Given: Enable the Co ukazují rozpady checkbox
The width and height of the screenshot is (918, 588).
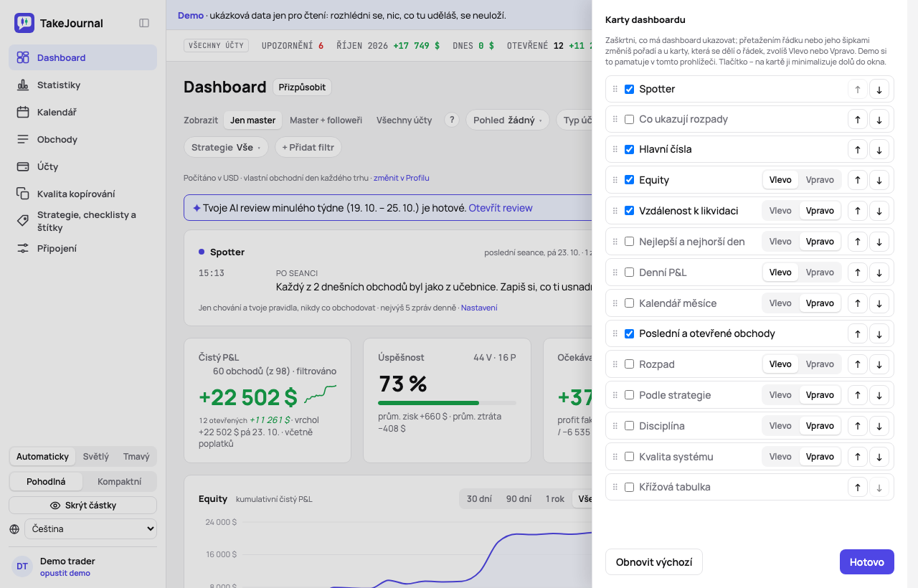Looking at the screenshot, I should tap(629, 119).
